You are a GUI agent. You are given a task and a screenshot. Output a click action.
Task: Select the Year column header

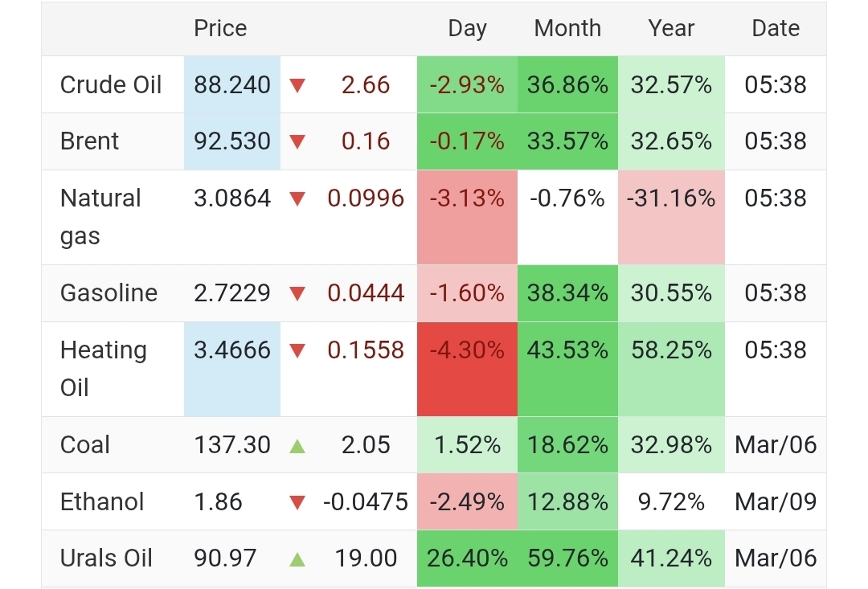pos(671,28)
